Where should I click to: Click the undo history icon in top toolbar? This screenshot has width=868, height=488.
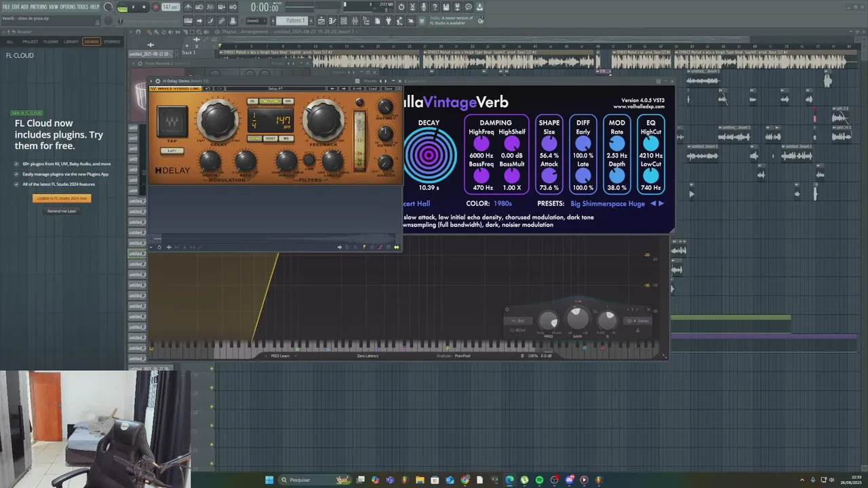pos(401,7)
